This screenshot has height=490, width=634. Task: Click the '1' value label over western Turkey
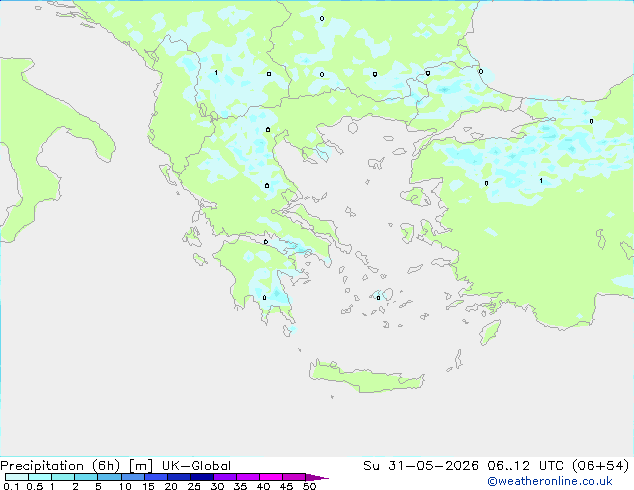541,180
